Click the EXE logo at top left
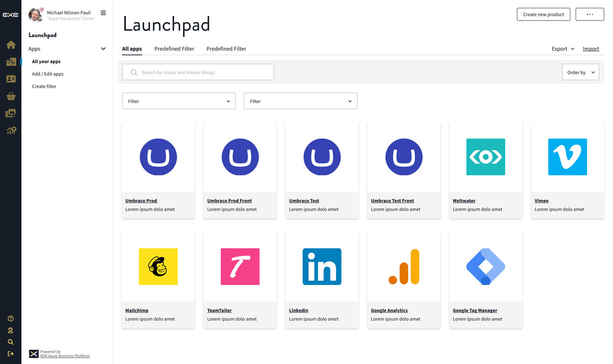This screenshot has height=364, width=613. (11, 15)
